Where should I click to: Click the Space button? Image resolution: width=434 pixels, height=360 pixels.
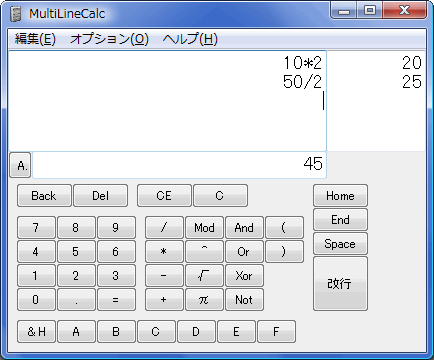pos(340,244)
